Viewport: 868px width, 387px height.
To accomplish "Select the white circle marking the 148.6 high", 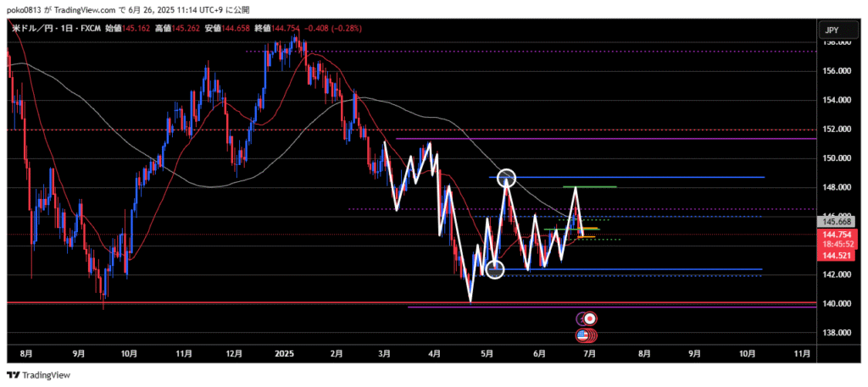I will point(506,178).
